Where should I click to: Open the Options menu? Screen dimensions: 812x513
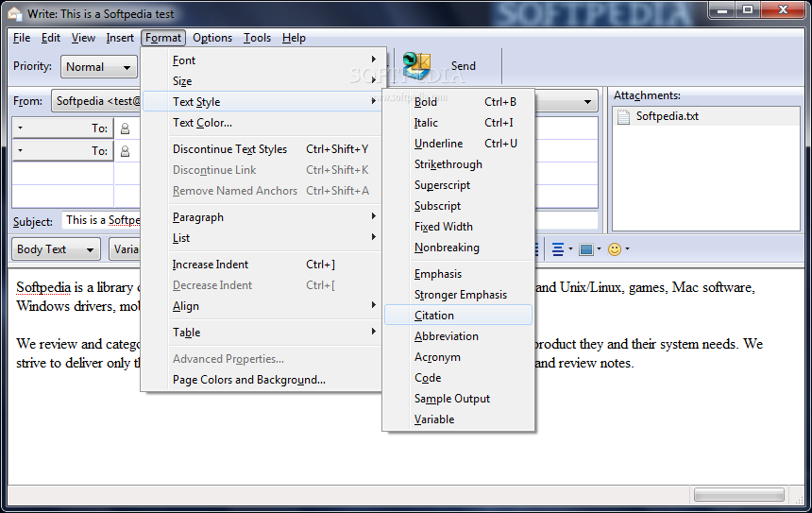(212, 38)
